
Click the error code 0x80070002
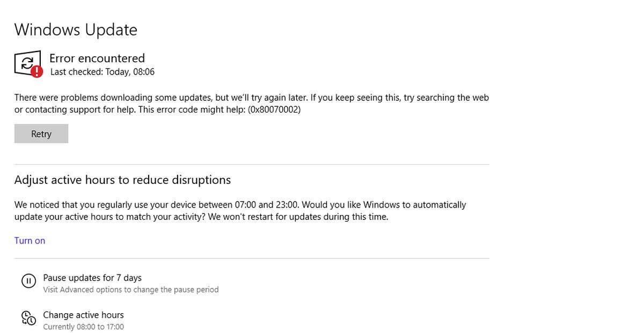274,110
